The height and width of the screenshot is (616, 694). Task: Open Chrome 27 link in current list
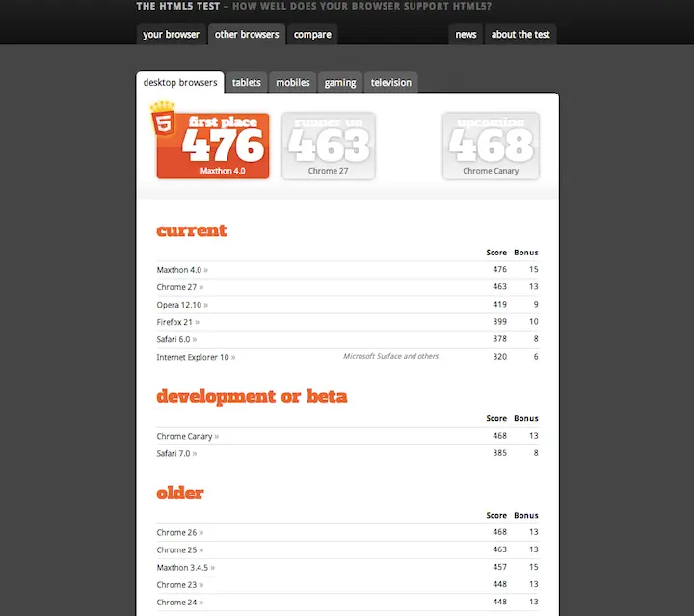coord(179,287)
